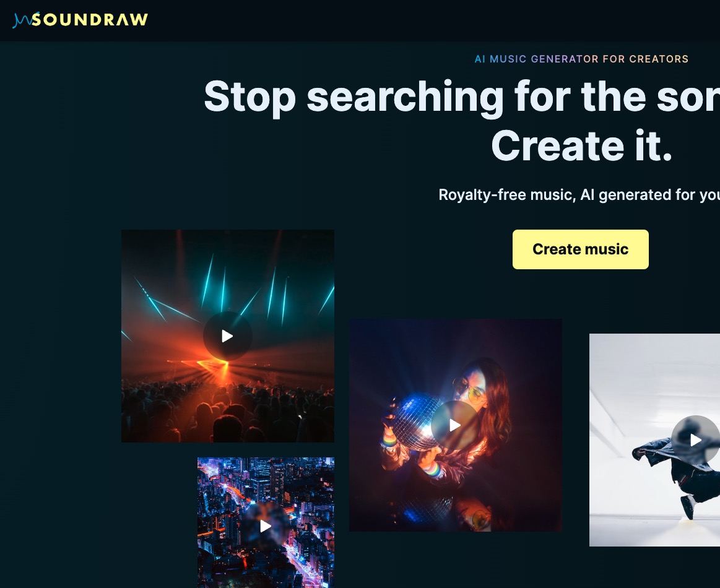Click the crowd silhouettes in concert thumbnail

tap(227, 413)
